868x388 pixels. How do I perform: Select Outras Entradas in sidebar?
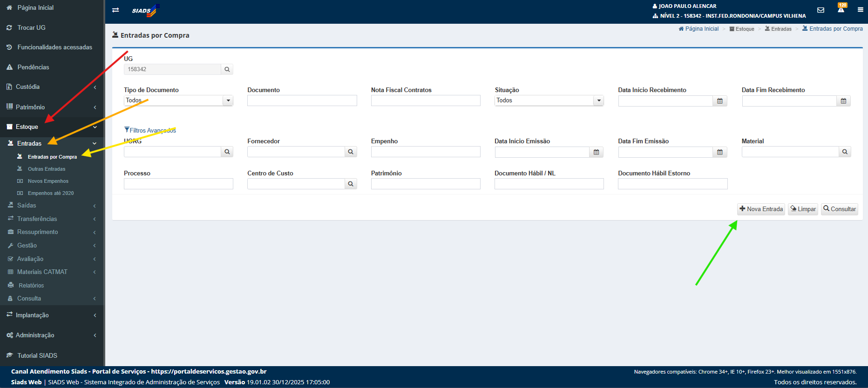[x=46, y=169]
